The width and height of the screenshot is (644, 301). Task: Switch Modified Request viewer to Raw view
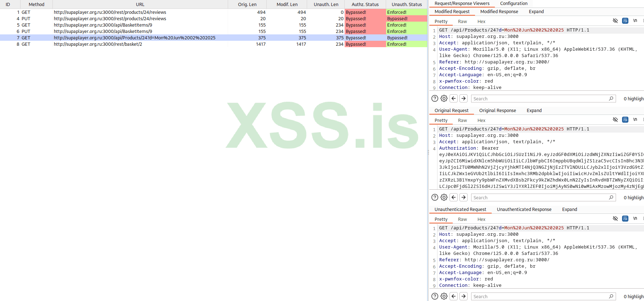pos(462,22)
